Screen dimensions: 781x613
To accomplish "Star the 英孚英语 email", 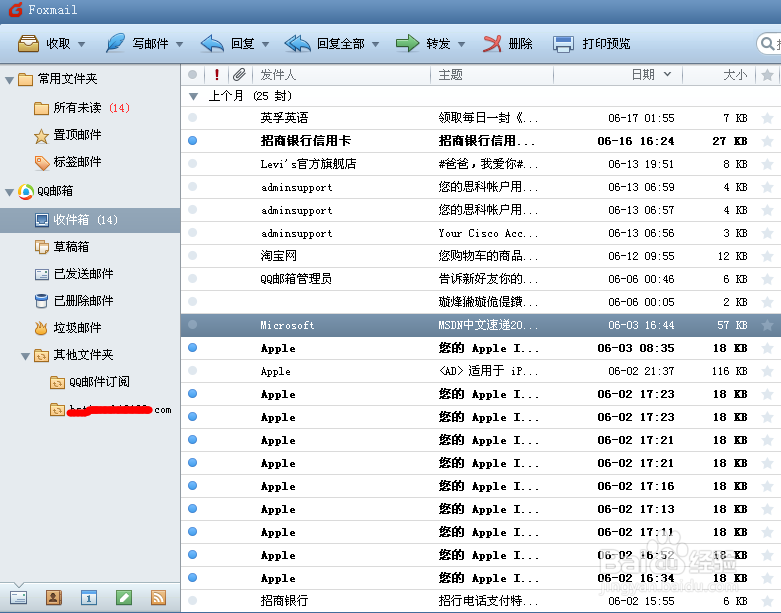I will (768, 118).
